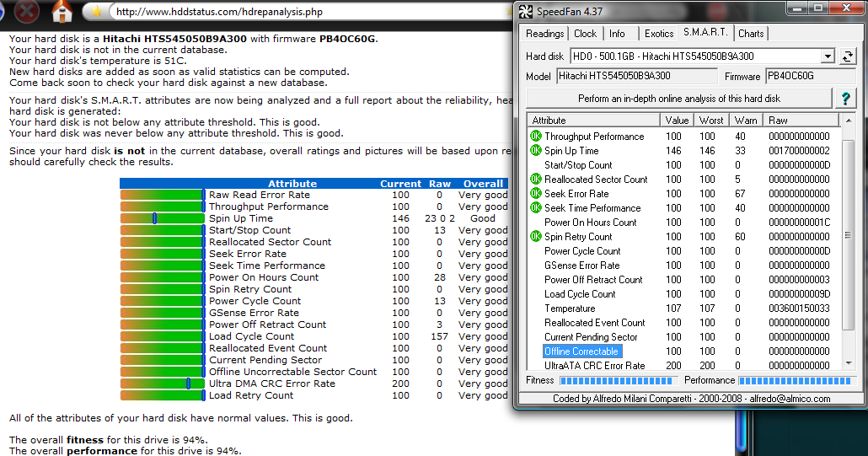
Task: Open the Hard disk selection dropdown
Action: [x=827, y=56]
